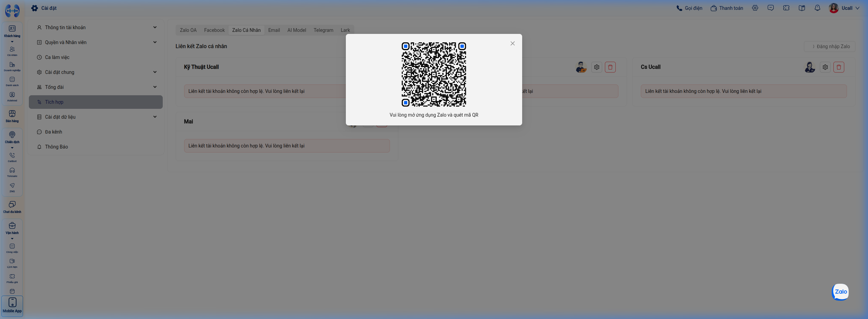
Task: Expand Cài đặt dữ liệu section
Action: coord(96,117)
